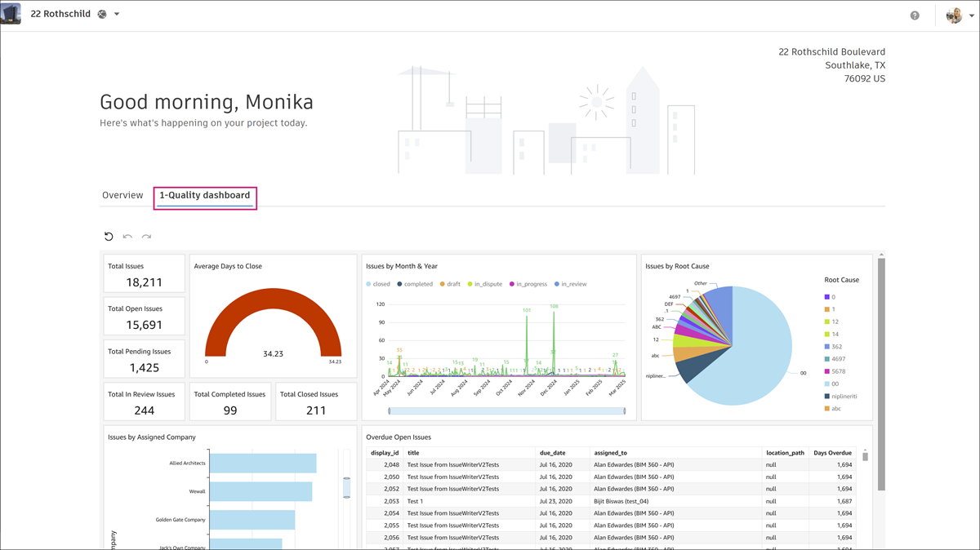Click the Golden Gate Company bar
Image resolution: width=980 pixels, height=550 pixels.
pos(252,520)
